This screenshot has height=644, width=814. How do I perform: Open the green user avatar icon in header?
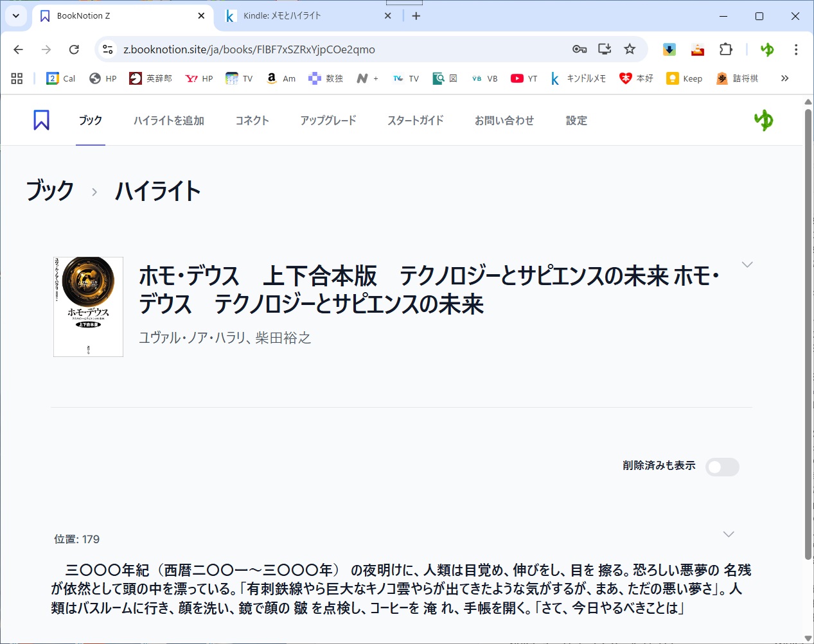click(763, 120)
